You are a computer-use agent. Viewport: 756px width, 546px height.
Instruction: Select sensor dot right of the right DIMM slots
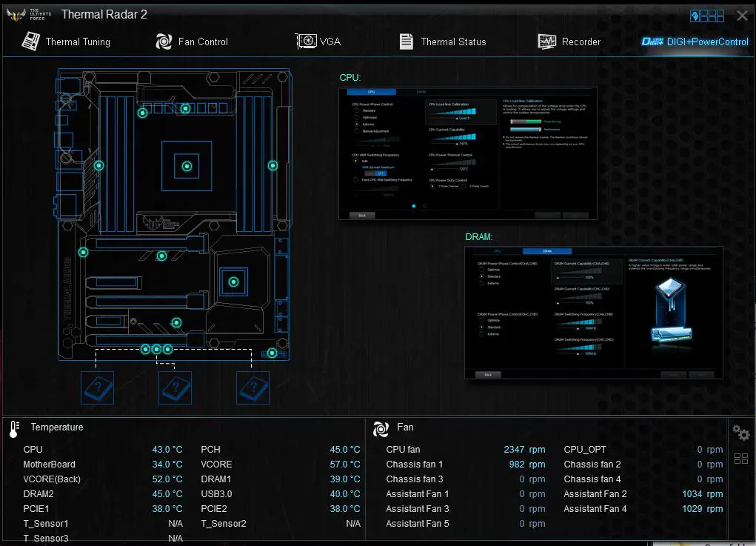(273, 165)
